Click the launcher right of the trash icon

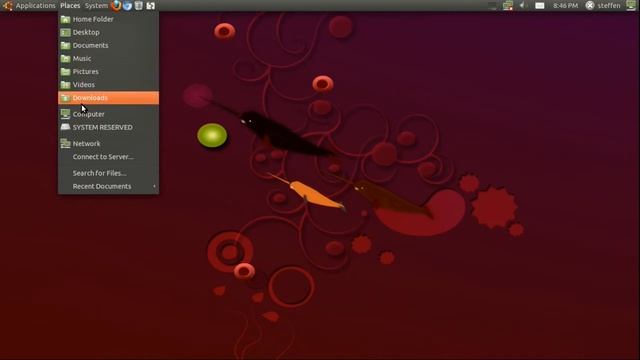click(x=151, y=5)
